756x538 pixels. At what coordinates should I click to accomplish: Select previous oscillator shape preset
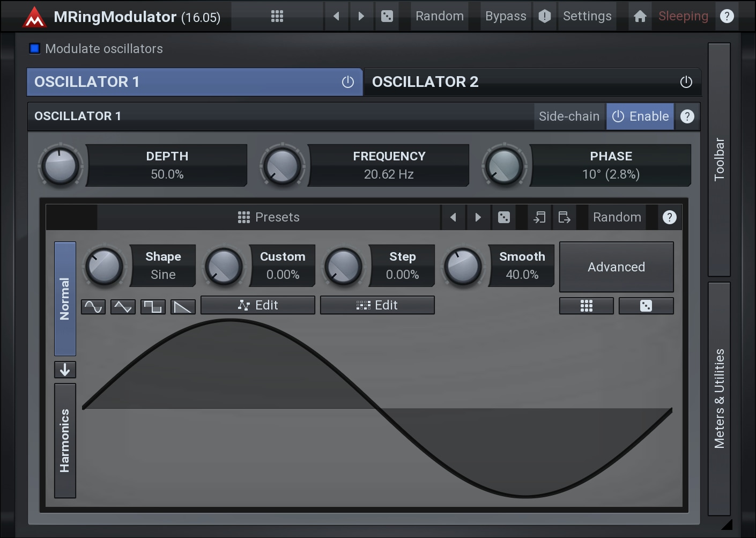453,217
